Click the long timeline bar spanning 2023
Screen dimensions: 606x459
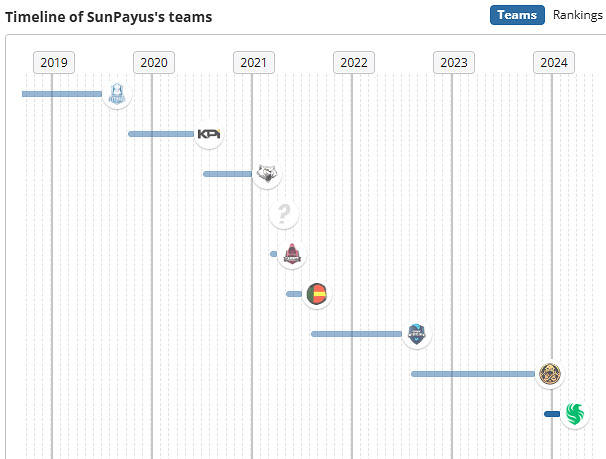point(472,374)
